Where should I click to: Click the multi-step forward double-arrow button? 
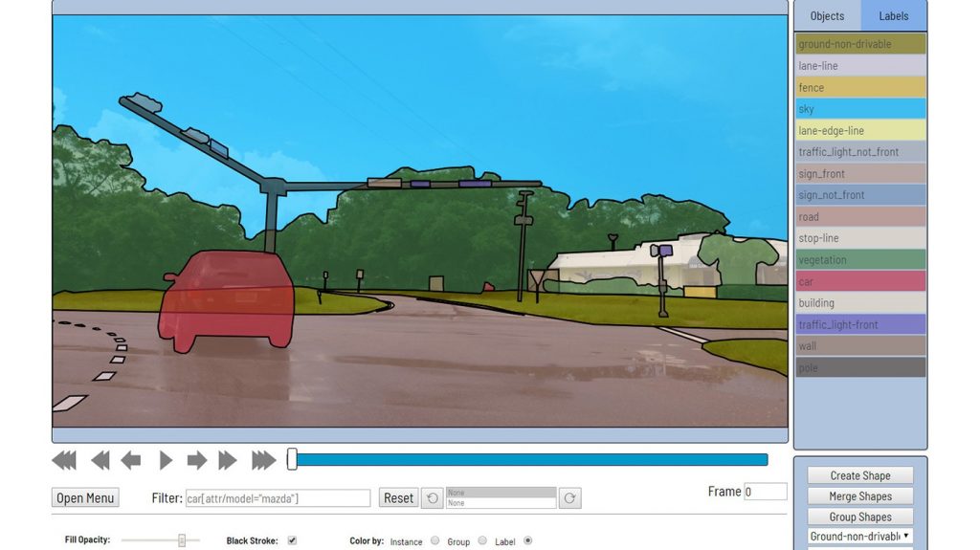pos(228,461)
